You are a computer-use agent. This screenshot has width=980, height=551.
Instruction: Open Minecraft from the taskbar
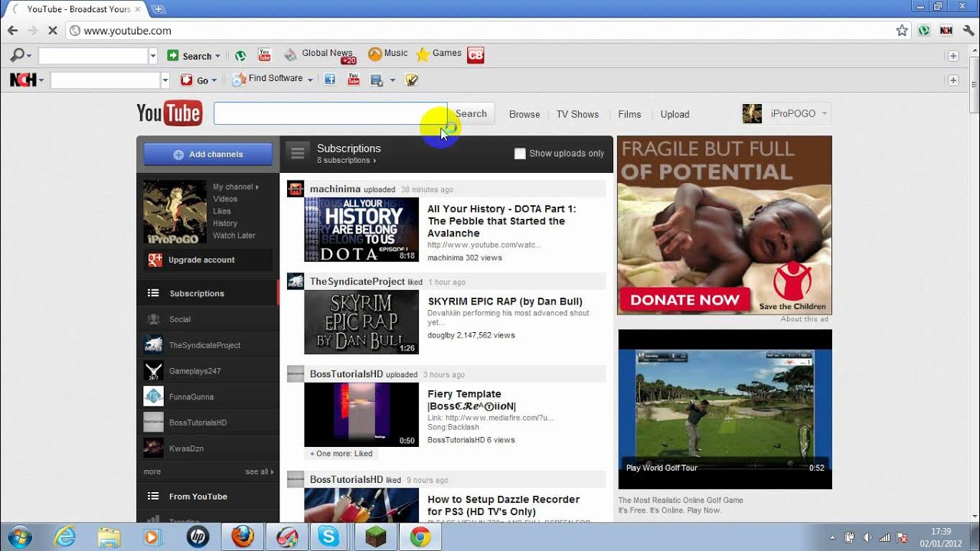coord(374,536)
